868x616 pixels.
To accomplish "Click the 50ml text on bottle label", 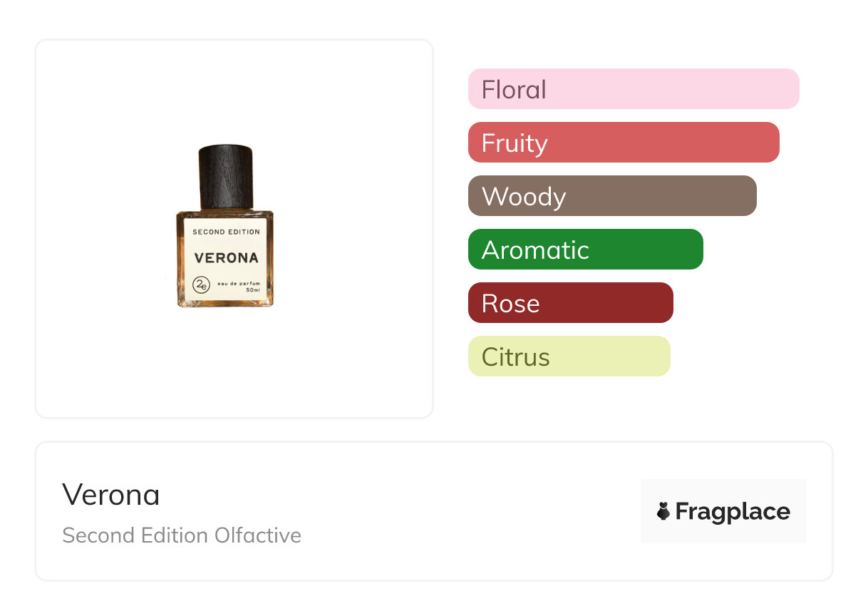I will 252,291.
